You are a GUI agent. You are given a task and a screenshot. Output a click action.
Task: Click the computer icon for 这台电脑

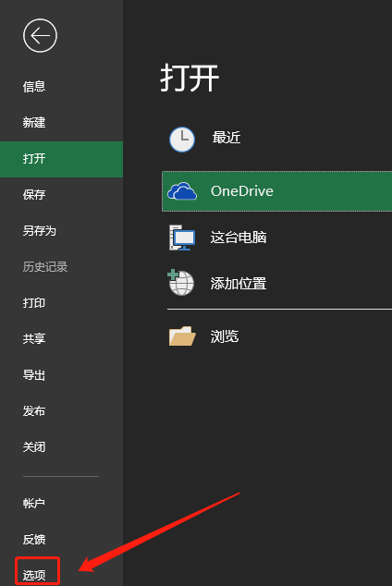click(182, 238)
